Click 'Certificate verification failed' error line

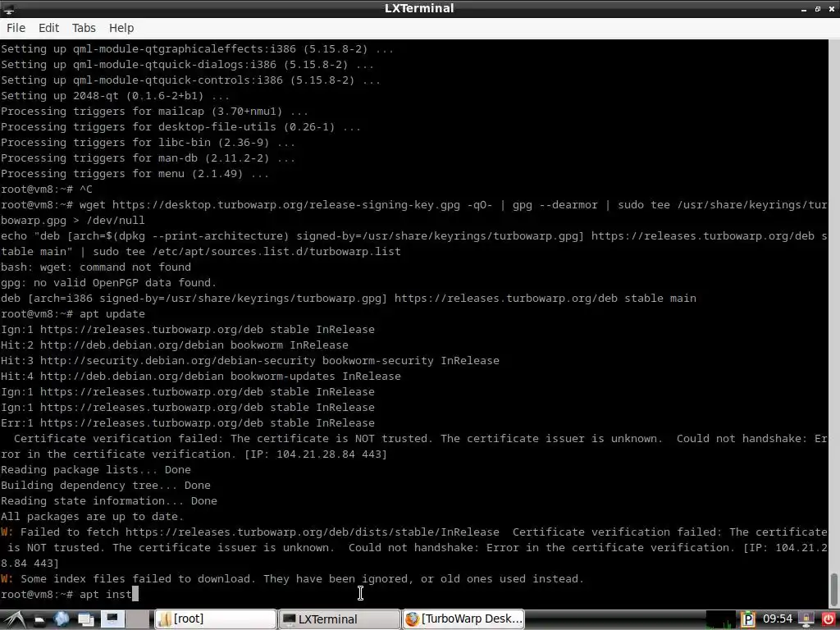(413, 446)
